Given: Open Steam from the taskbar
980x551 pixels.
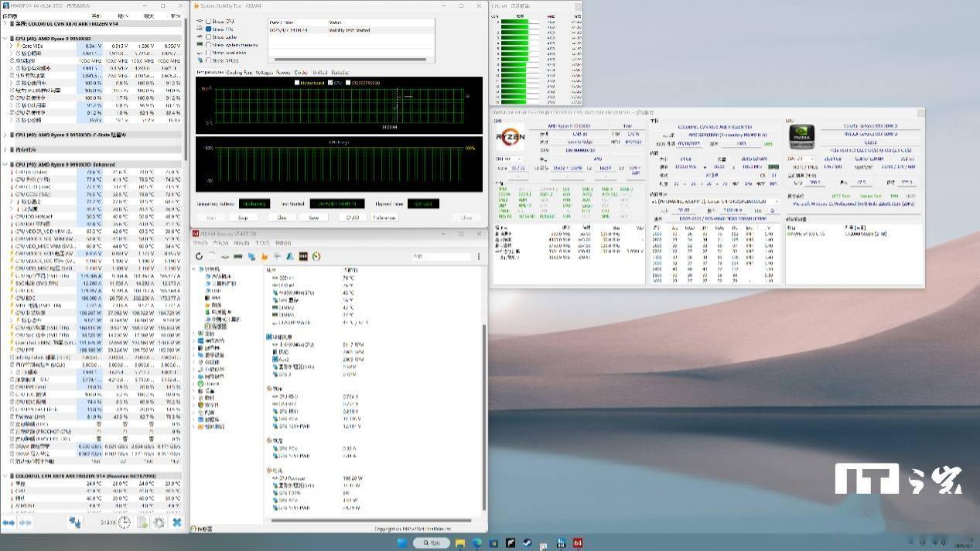Looking at the screenshot, I should (x=528, y=543).
